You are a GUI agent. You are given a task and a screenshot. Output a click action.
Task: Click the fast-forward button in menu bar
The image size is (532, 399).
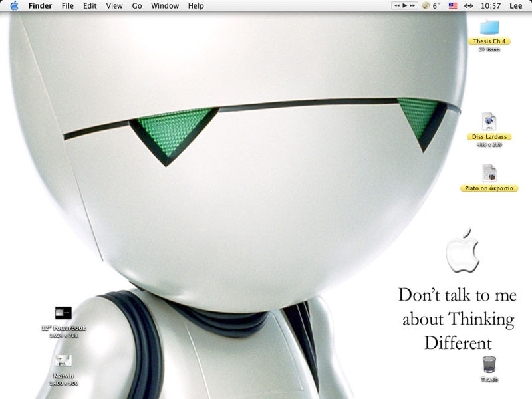point(413,6)
